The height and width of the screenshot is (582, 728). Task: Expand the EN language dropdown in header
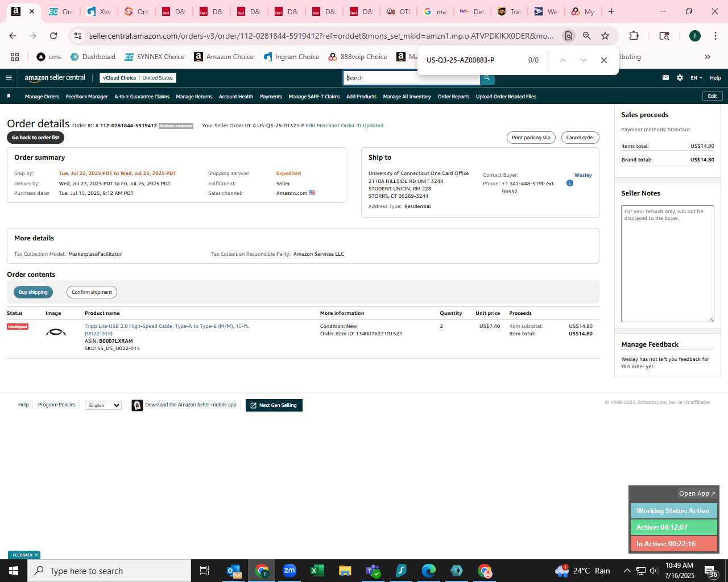[x=696, y=78]
